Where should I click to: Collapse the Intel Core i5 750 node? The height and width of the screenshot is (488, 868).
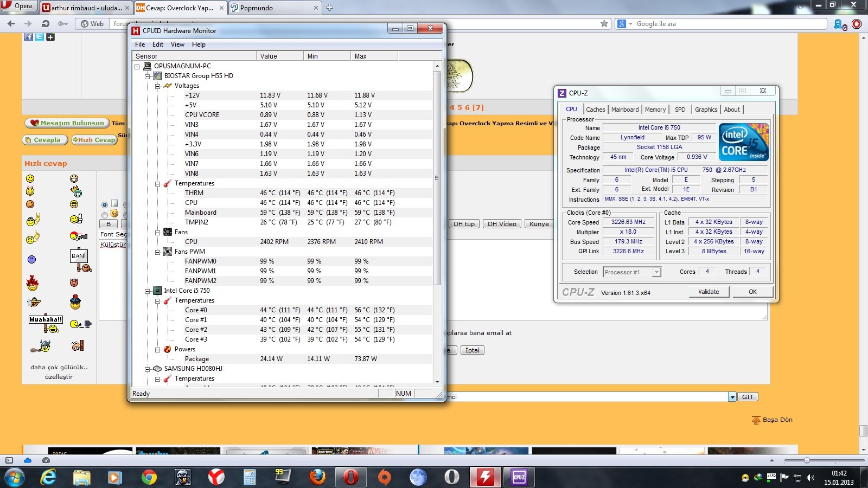pyautogui.click(x=147, y=291)
